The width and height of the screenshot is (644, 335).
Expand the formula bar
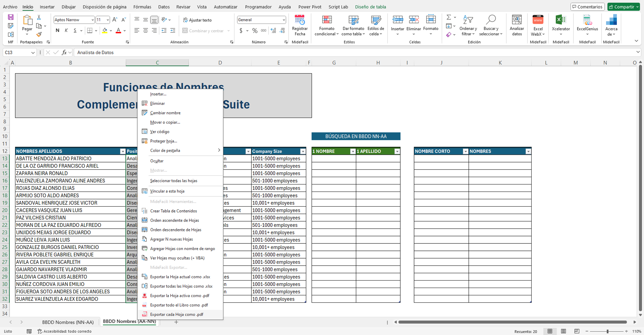pyautogui.click(x=638, y=52)
